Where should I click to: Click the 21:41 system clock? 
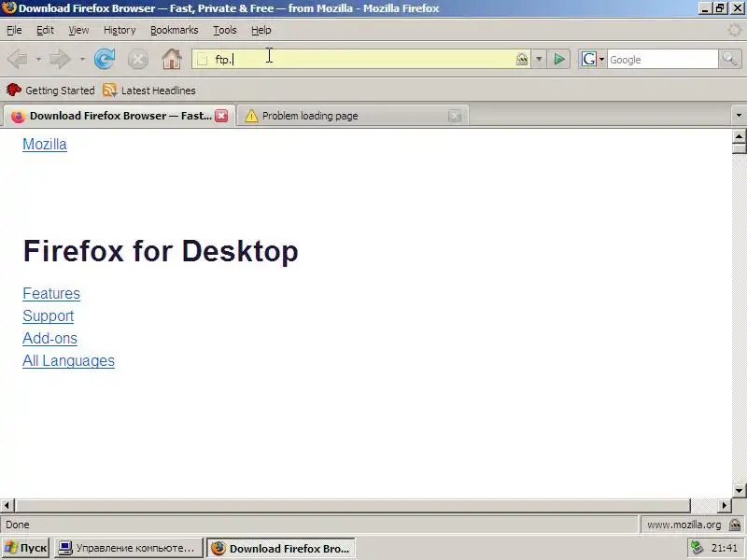[x=725, y=548]
